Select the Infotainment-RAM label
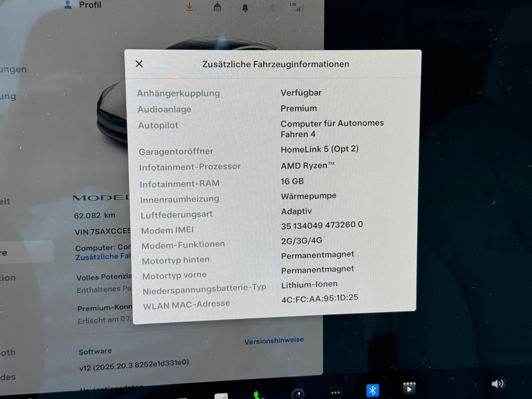 pos(180,184)
